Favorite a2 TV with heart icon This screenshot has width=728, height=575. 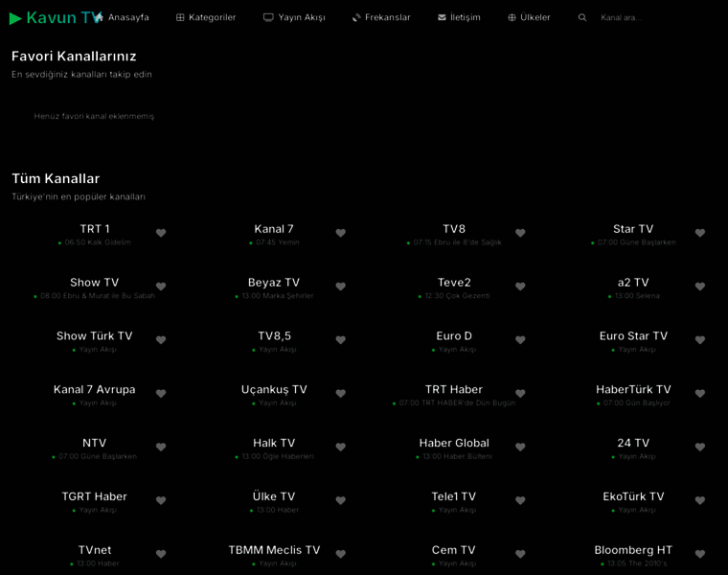(x=700, y=287)
